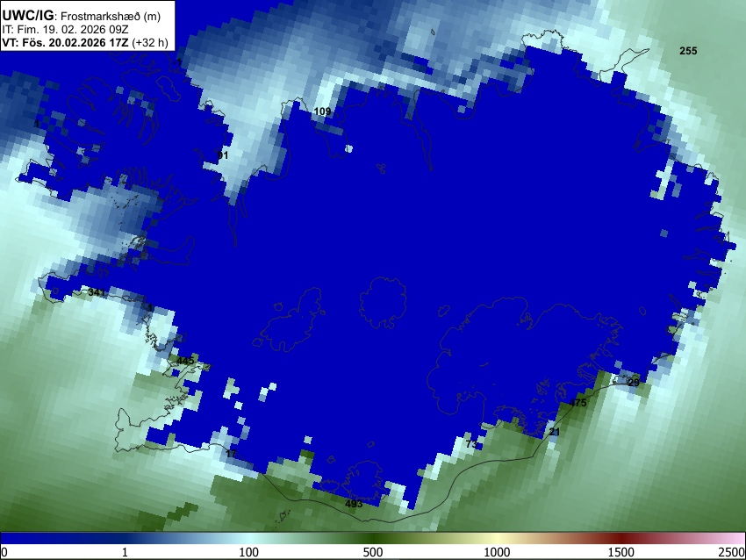Click the legend tick label 0
The image size is (746, 560).
[x=4, y=552]
